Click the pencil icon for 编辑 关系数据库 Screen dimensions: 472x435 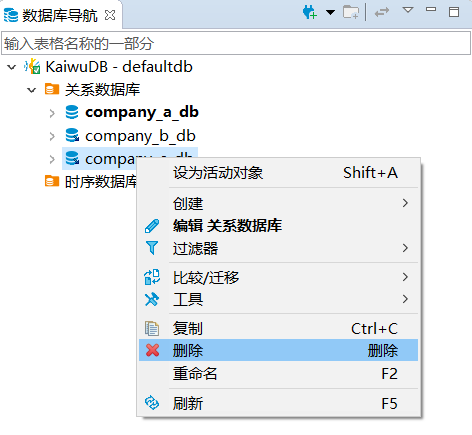[152, 226]
